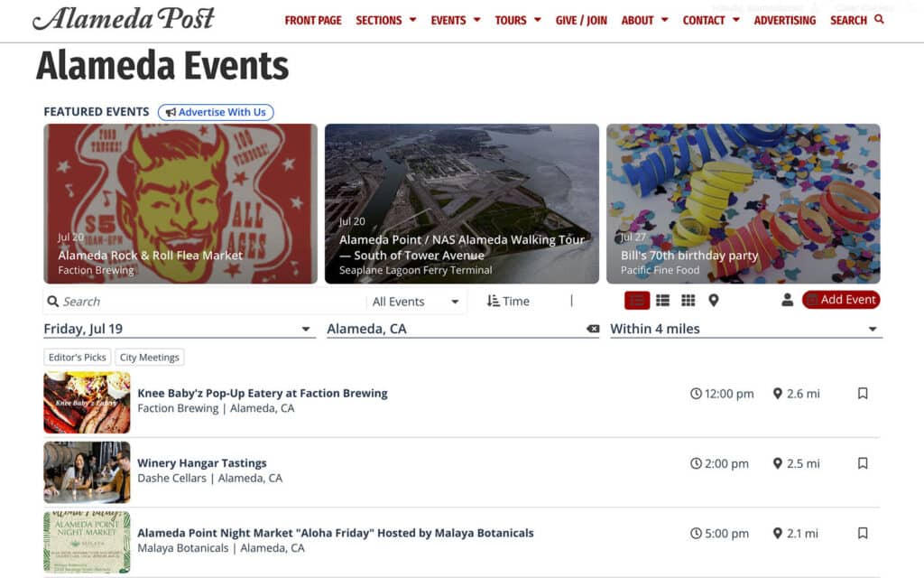
Task: Open the map view pin icon
Action: 714,301
